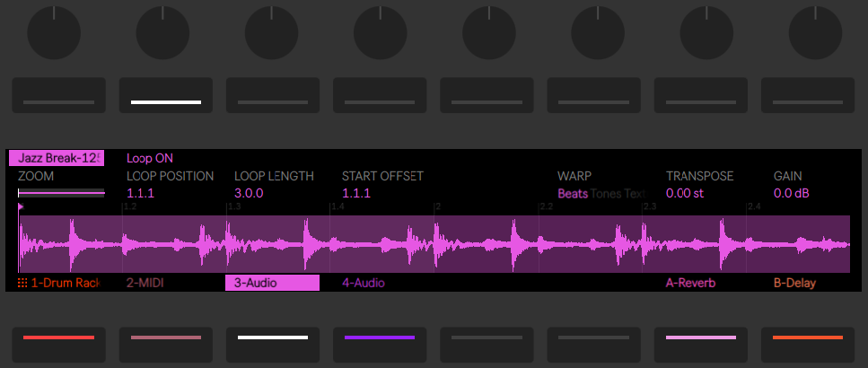
Task: Click the light pink lower button under A-Reverb
Action: tap(701, 344)
